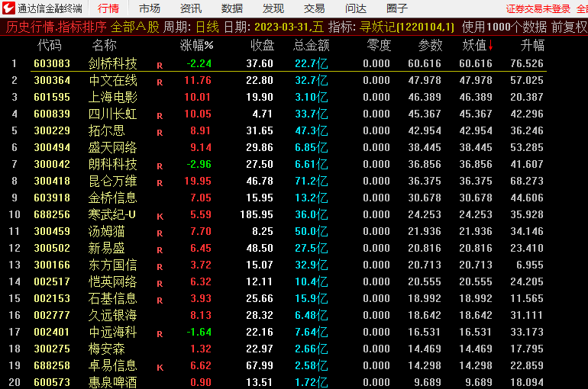Sort by 零度 column header

click(x=379, y=45)
